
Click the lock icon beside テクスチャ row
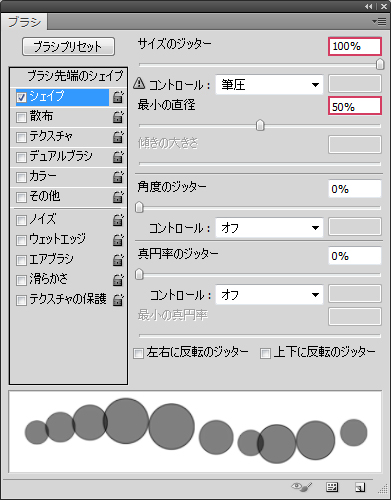click(x=118, y=137)
